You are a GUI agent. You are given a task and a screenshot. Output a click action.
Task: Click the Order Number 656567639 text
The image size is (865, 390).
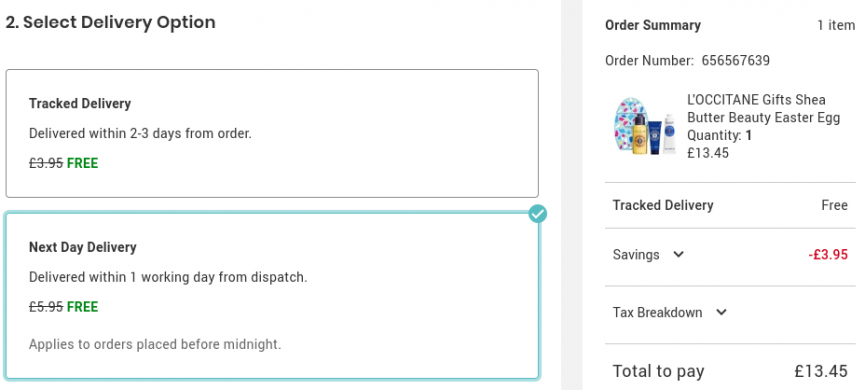pyautogui.click(x=687, y=60)
